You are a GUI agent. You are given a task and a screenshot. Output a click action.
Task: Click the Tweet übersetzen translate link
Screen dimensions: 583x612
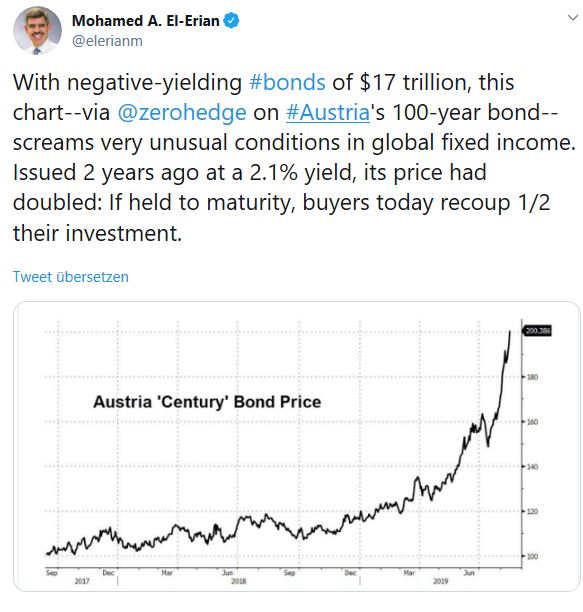(x=71, y=277)
